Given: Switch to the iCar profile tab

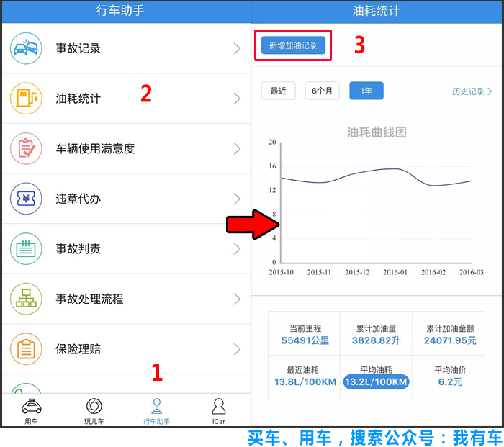Looking at the screenshot, I should click(219, 411).
